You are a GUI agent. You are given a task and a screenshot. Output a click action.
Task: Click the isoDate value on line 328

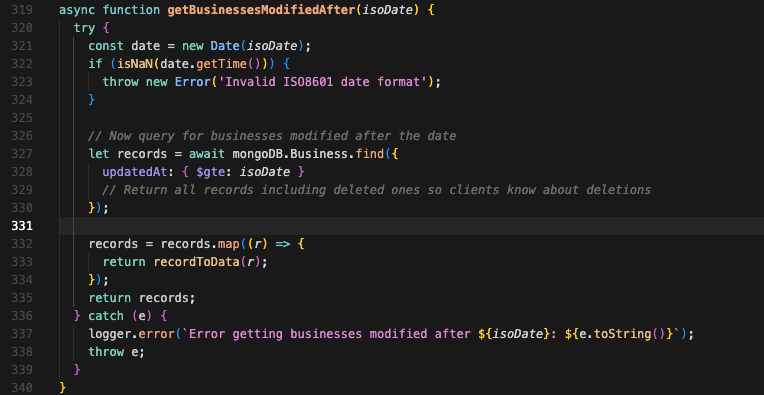pyautogui.click(x=265, y=172)
